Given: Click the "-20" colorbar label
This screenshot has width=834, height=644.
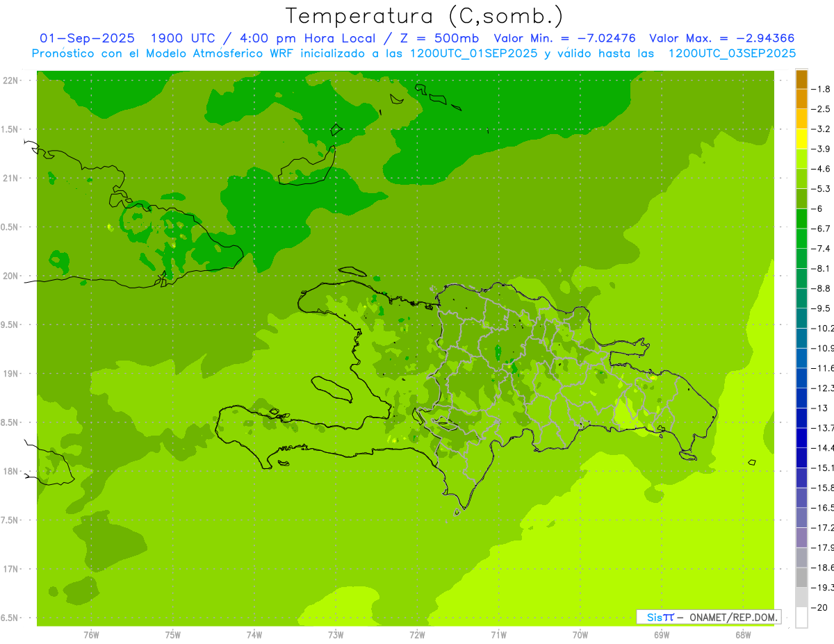Looking at the screenshot, I should 819,607.
